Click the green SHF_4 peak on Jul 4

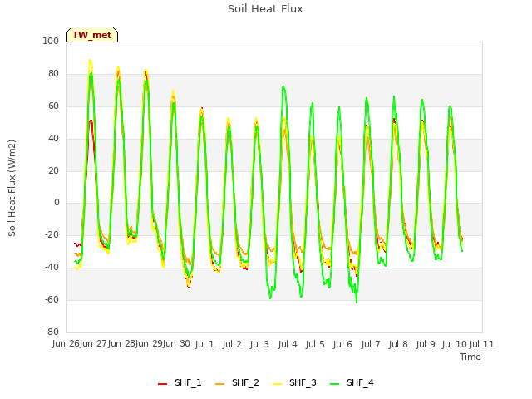(283, 86)
